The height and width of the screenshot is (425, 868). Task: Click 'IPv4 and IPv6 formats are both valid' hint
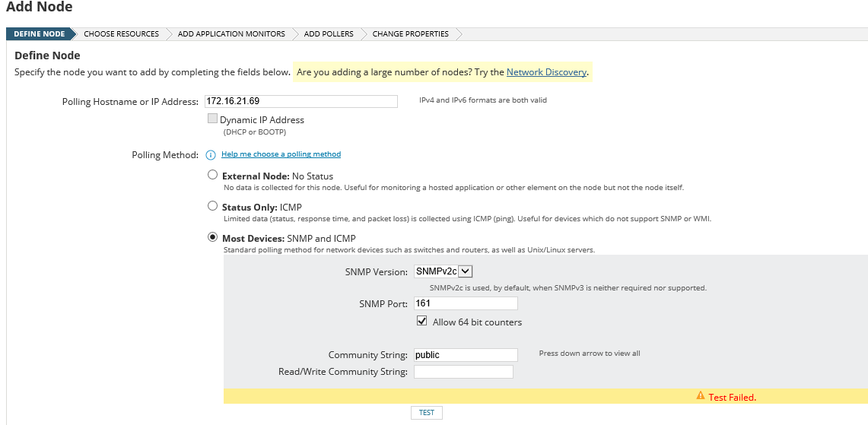pyautogui.click(x=483, y=100)
